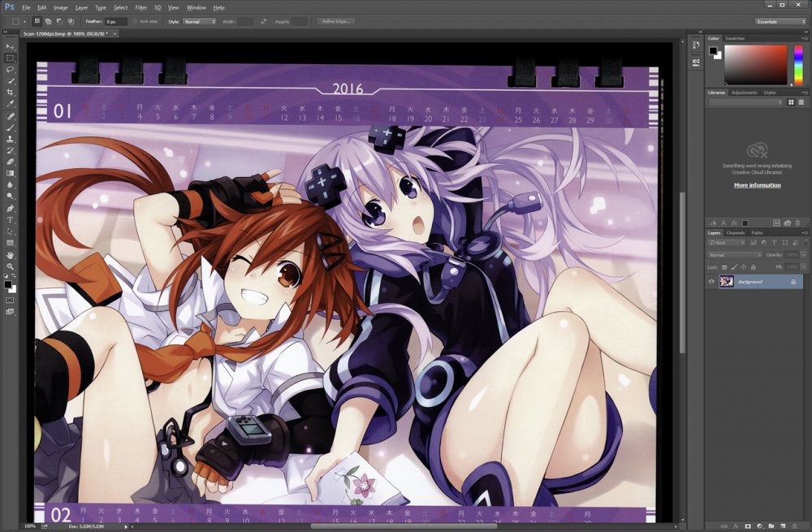This screenshot has height=532, width=812.
Task: Close the Scan-1200dpi.bmp document tab
Action: [x=115, y=33]
